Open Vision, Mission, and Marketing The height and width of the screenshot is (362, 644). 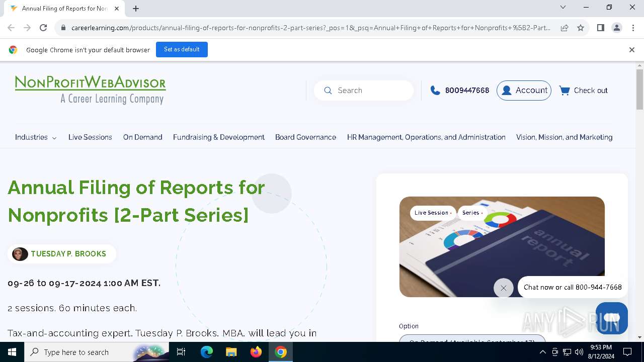[x=564, y=137]
